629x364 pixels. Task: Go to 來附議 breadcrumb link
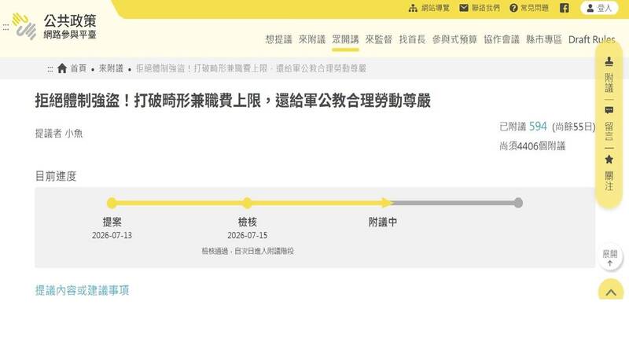click(x=111, y=68)
